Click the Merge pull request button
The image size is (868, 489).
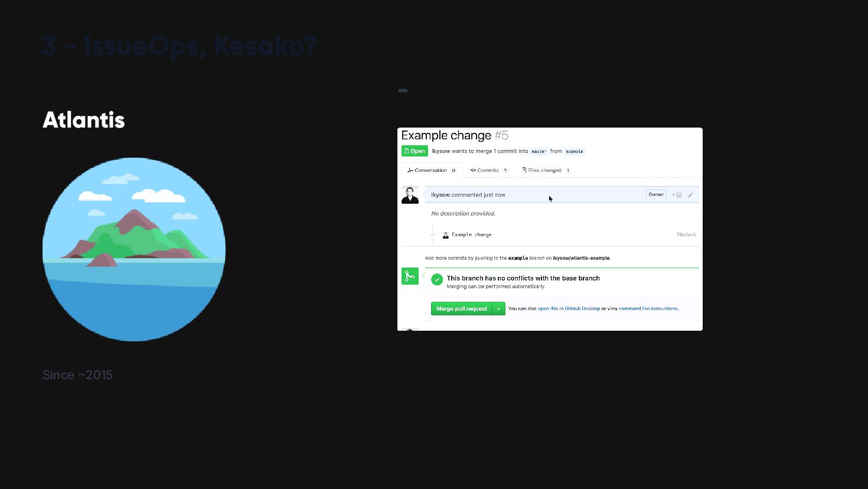pos(462,309)
